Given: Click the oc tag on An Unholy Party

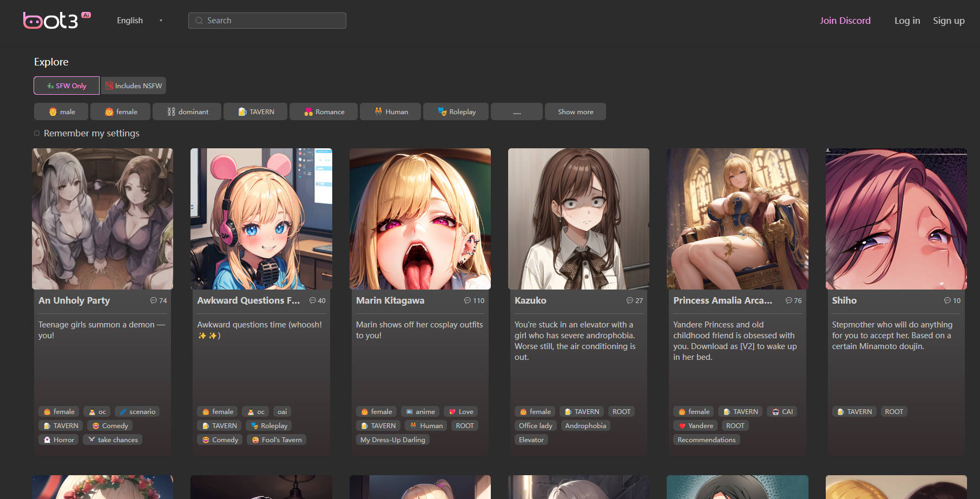Looking at the screenshot, I should pyautogui.click(x=97, y=412).
